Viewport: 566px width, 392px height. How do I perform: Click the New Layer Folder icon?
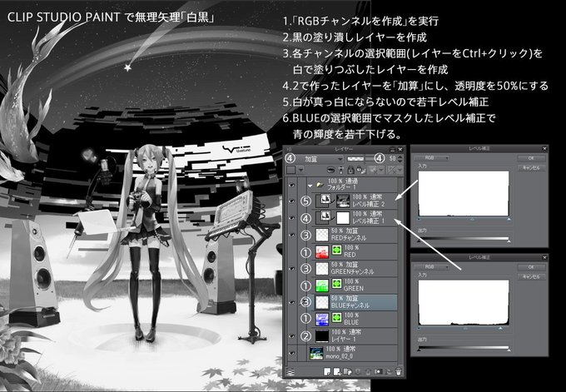348,371
